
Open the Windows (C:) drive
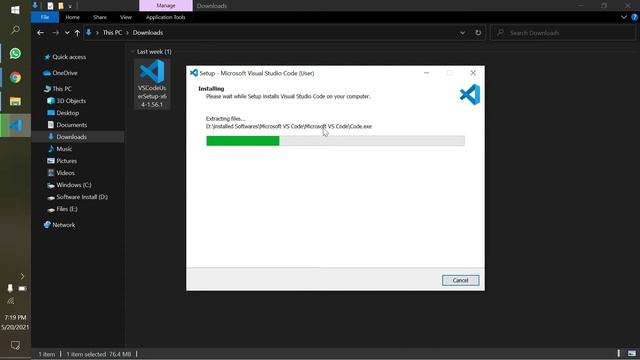tap(74, 185)
